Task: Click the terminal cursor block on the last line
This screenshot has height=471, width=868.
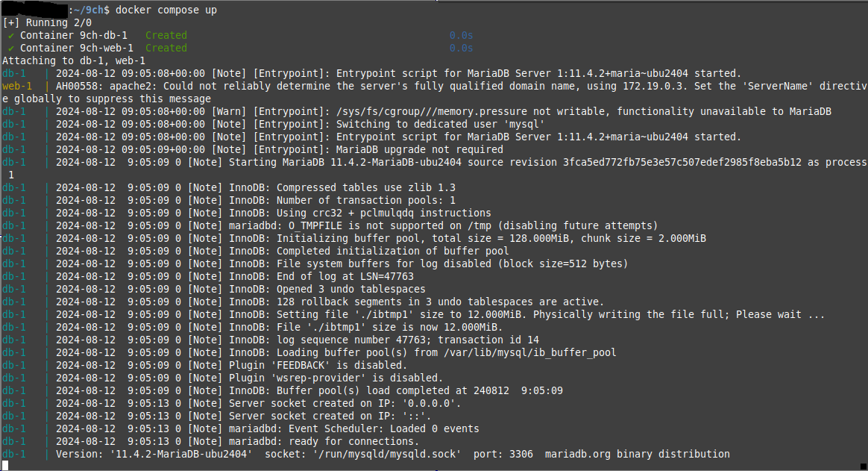Action: pos(5,466)
